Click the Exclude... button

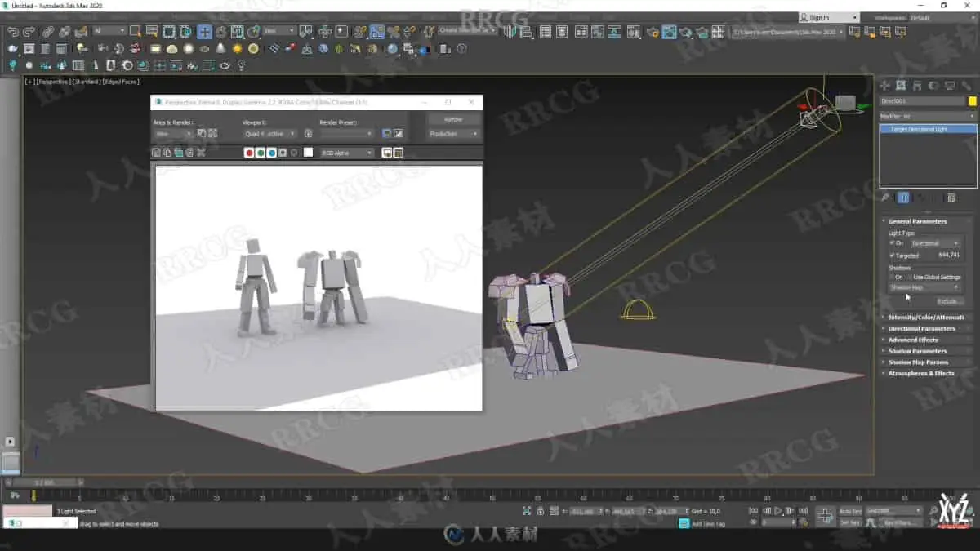[x=946, y=302]
